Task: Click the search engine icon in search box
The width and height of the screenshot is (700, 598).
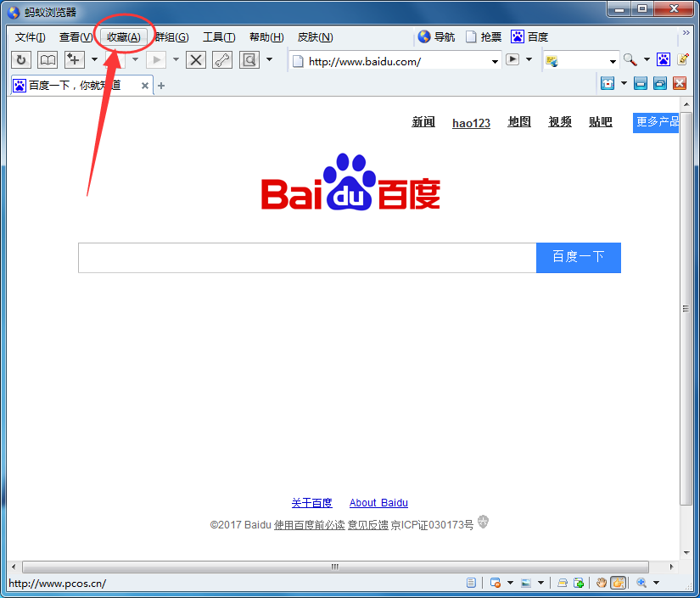Action: (552, 61)
